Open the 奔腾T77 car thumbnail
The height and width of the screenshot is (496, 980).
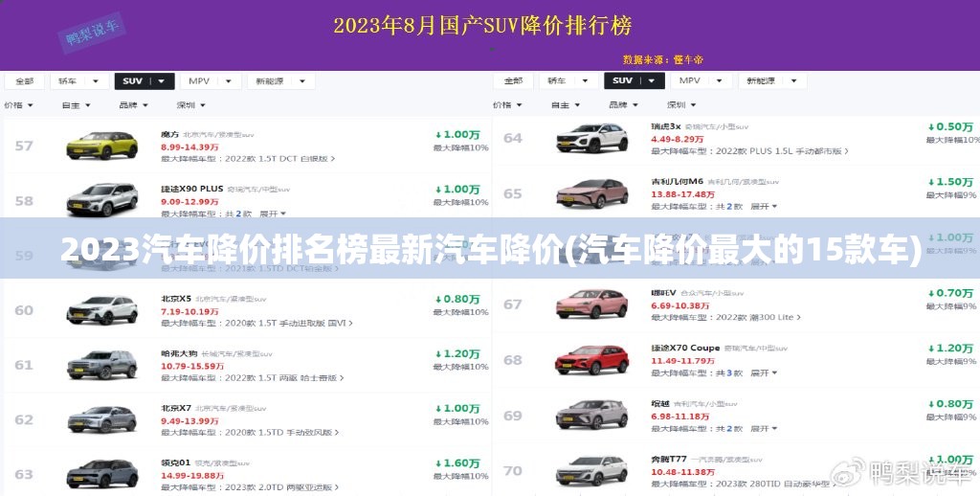point(591,470)
